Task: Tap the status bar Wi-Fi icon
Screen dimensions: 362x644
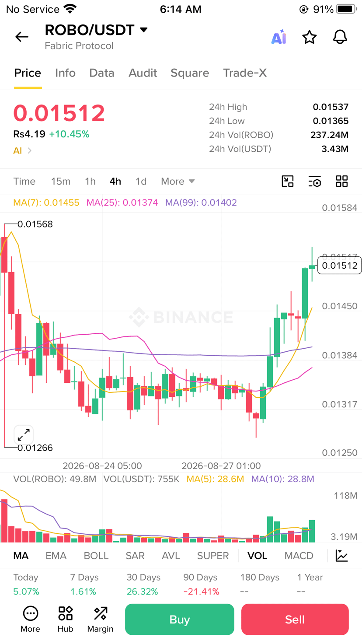Action: 70,9
